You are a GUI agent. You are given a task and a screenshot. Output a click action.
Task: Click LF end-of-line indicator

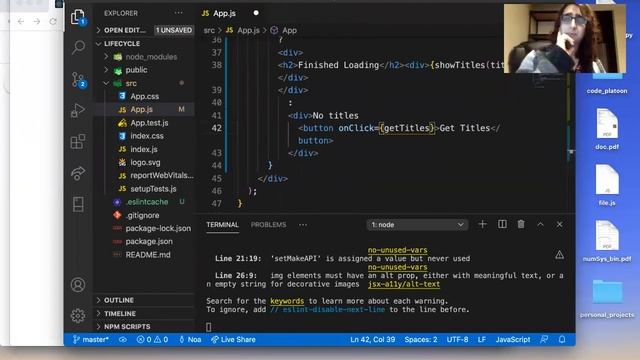[482, 339]
